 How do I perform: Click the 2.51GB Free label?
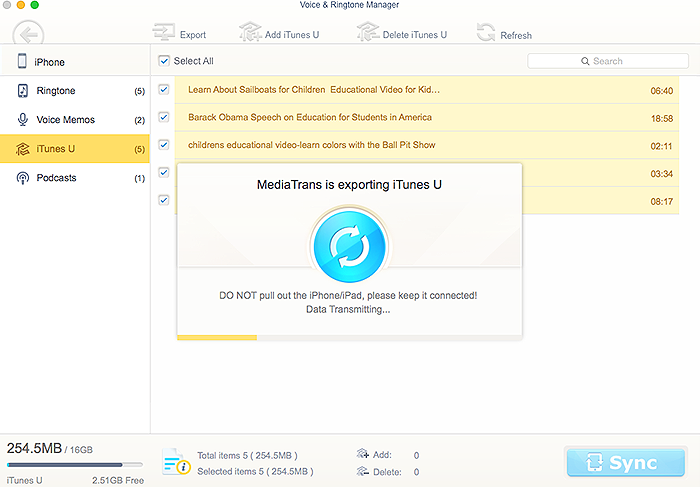[118, 480]
